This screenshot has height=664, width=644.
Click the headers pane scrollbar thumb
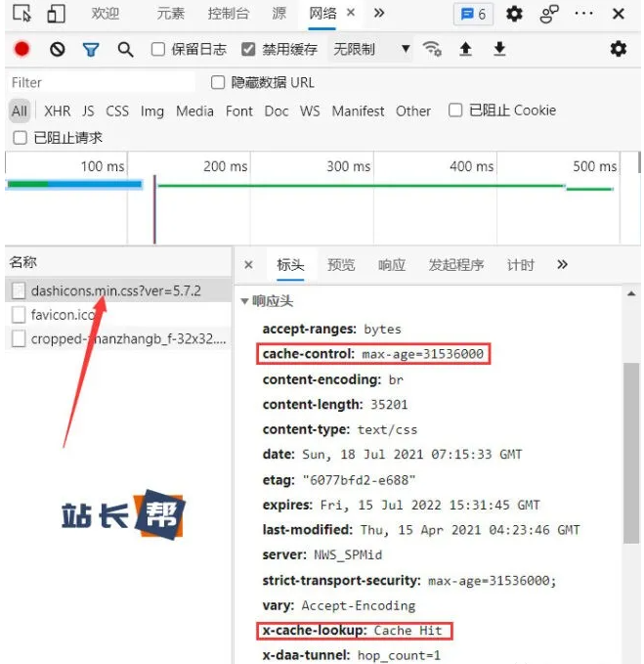coord(631,452)
